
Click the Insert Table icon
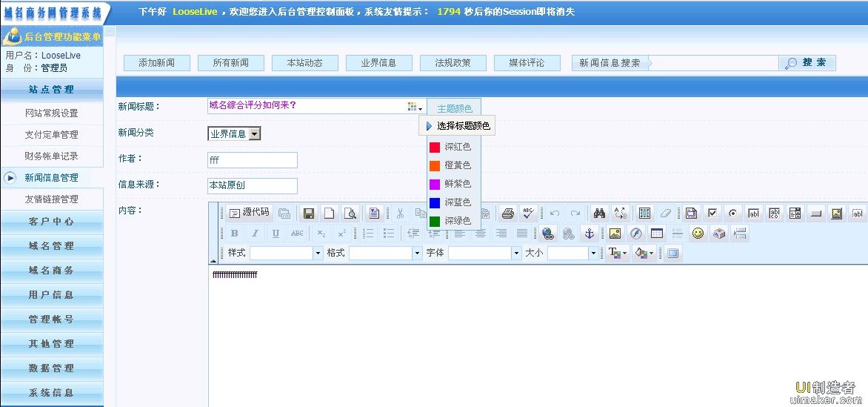[656, 234]
